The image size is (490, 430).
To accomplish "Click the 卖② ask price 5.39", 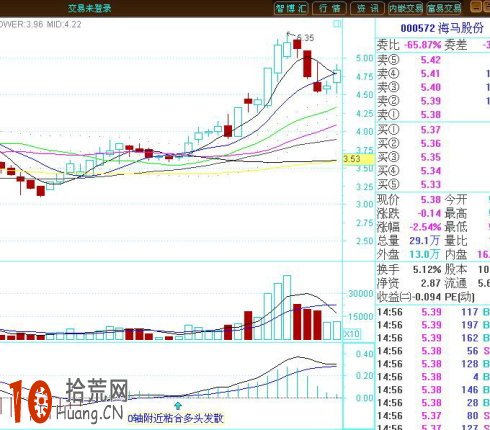I will [430, 101].
